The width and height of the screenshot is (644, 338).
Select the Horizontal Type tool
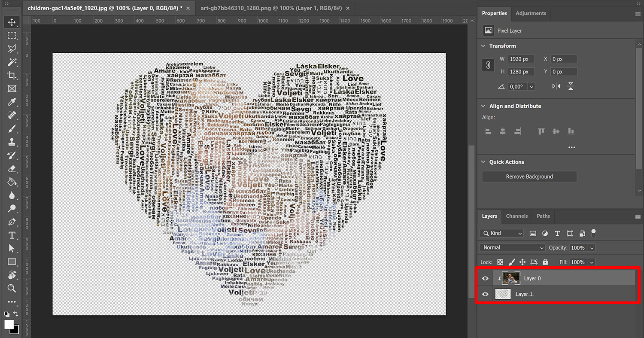click(12, 235)
